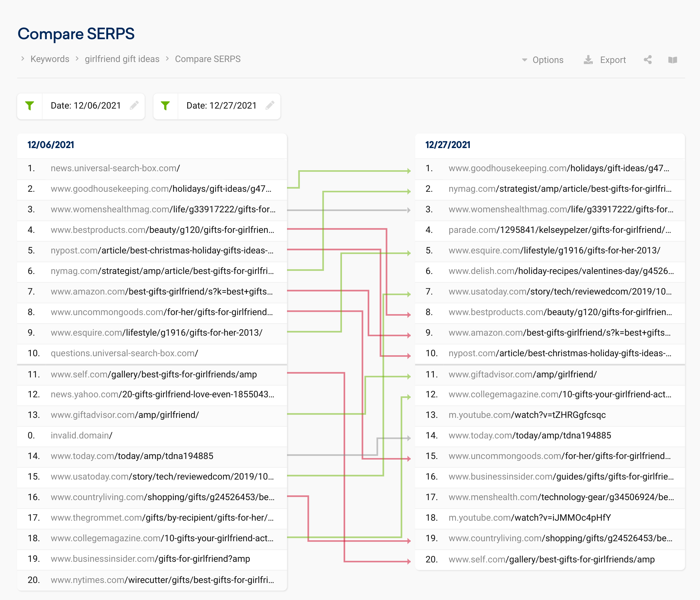700x600 pixels.
Task: Open bestproducts.com result in 12/06/2021 list
Action: click(x=162, y=230)
